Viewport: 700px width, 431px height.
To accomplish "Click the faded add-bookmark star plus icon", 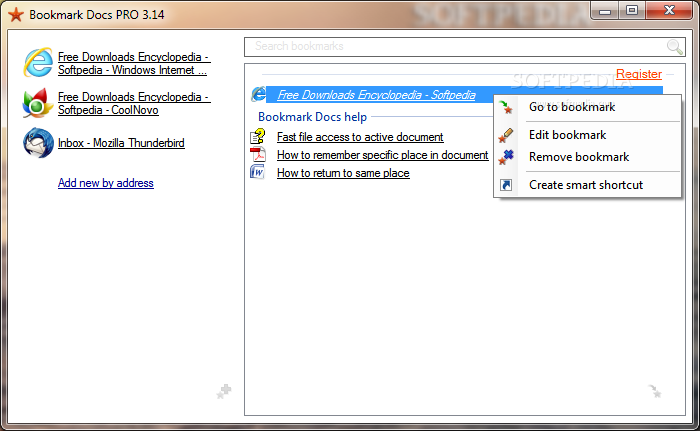I will tap(224, 392).
